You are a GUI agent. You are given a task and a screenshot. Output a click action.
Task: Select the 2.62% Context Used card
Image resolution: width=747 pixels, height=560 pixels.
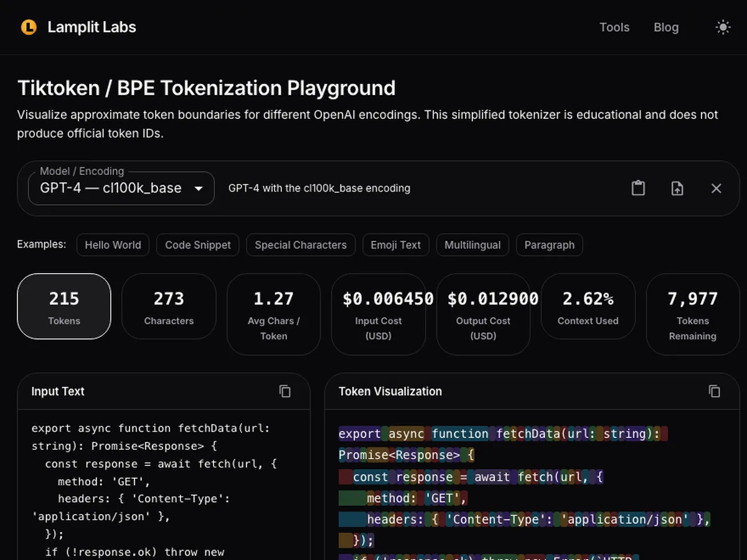588,307
